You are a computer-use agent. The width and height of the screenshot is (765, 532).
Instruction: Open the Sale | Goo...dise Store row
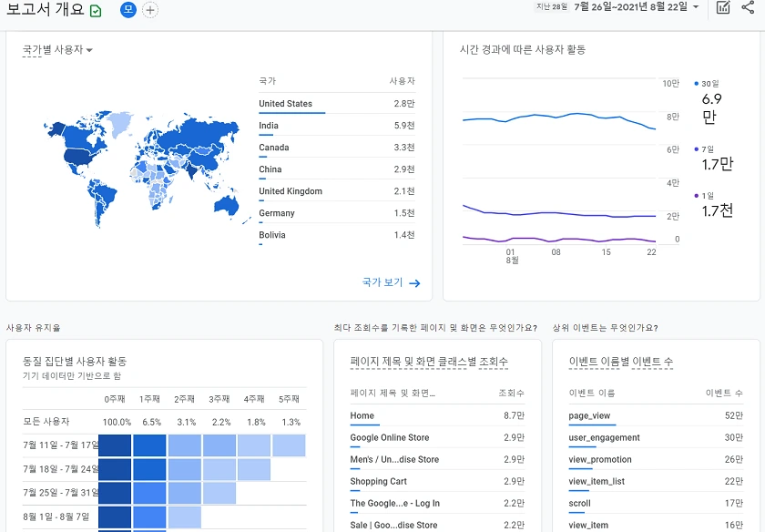437,525
